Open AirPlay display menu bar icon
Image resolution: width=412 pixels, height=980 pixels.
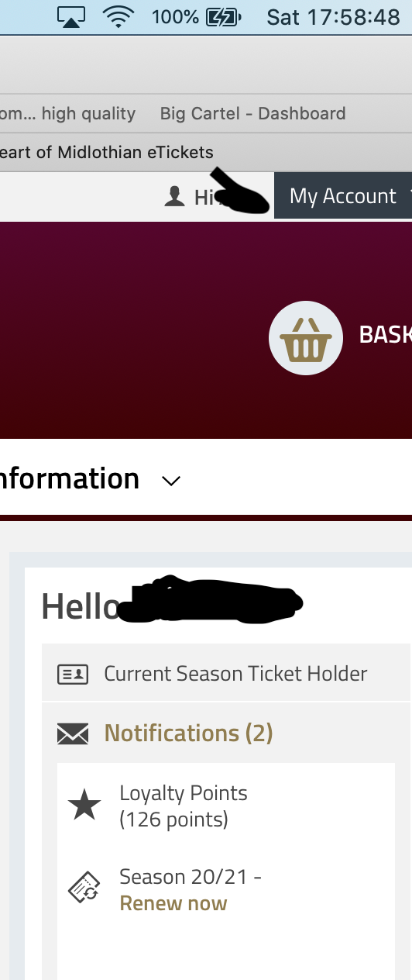71,17
